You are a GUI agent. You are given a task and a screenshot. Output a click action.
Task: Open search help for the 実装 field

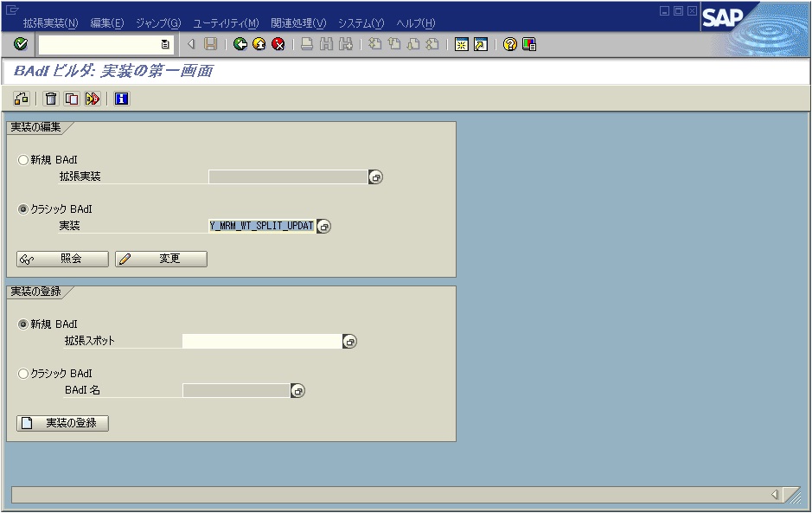(324, 226)
